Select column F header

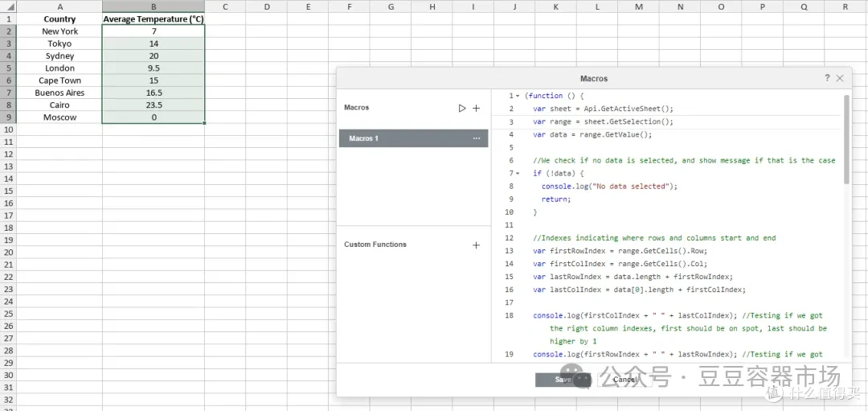tap(350, 6)
